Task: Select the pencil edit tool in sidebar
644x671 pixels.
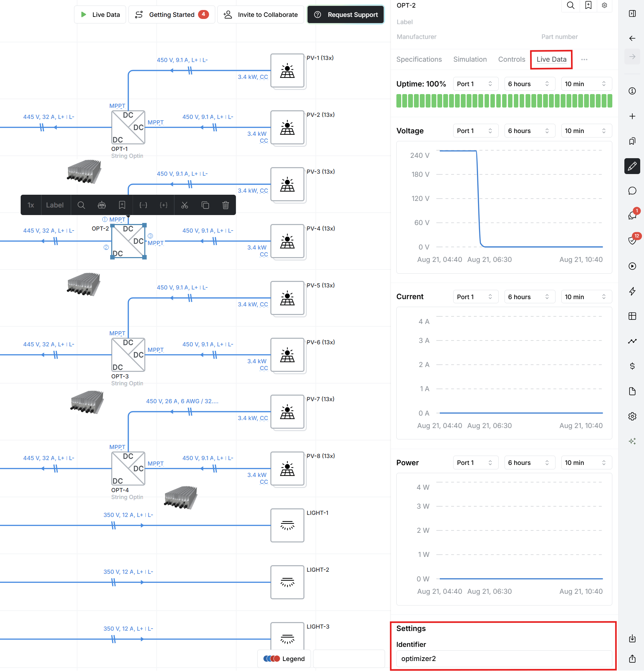Action: coord(632,166)
